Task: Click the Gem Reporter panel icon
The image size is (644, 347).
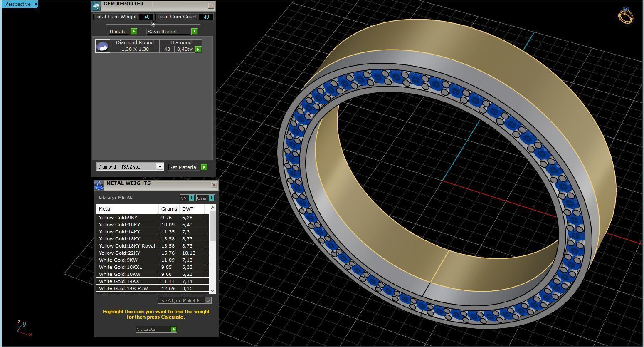Action: tap(96, 6)
